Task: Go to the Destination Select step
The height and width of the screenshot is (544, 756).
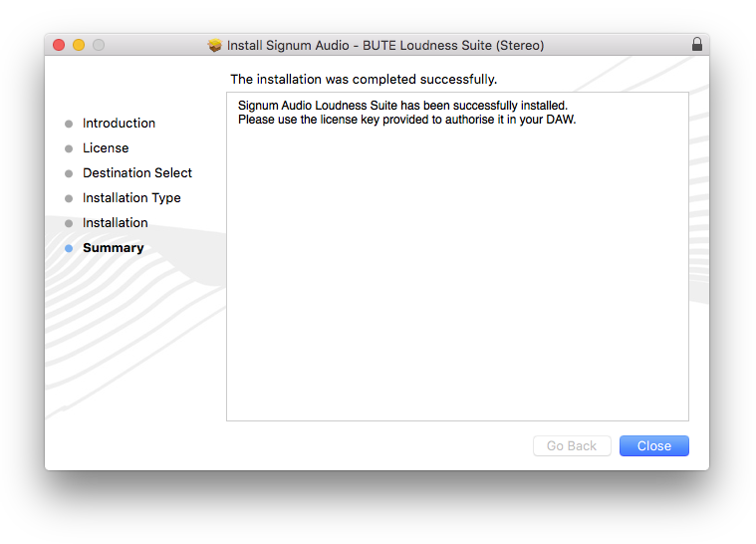Action: (x=137, y=173)
